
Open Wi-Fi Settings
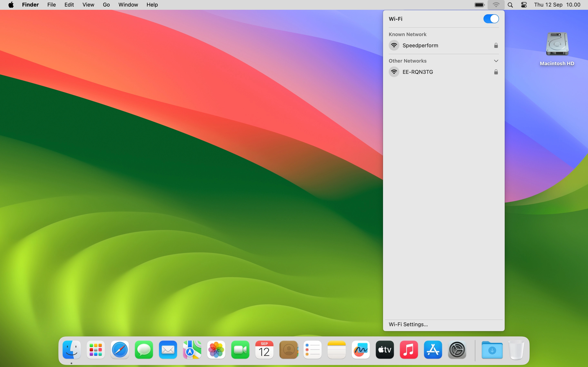tap(408, 324)
